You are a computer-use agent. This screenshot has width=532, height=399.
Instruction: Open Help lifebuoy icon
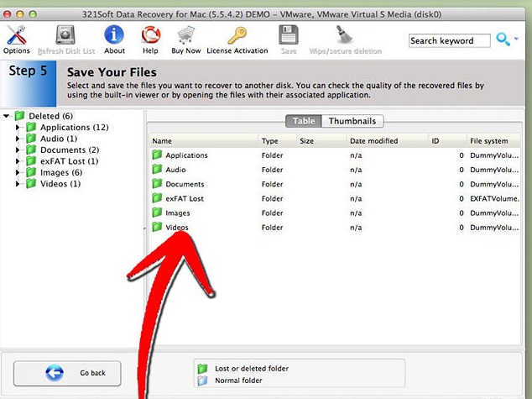[151, 34]
